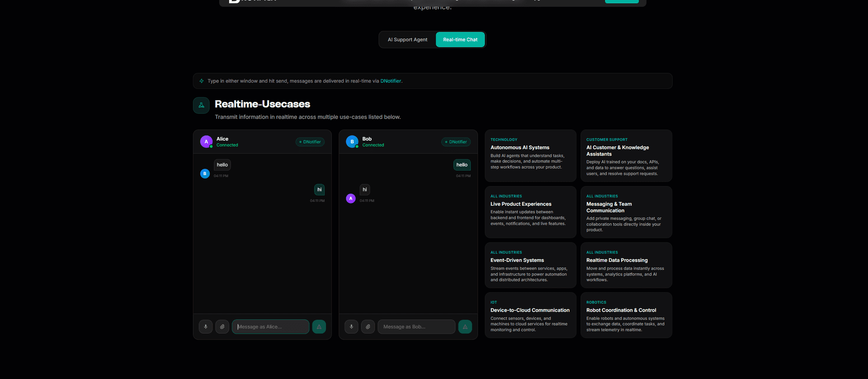Open the Event-Driven Systems card
The image size is (868, 379).
[x=530, y=265]
